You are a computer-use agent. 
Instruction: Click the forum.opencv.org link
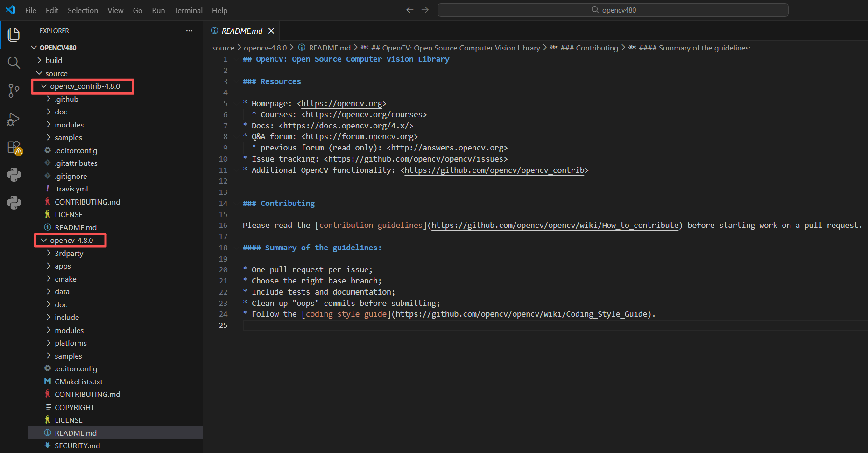[x=360, y=136]
